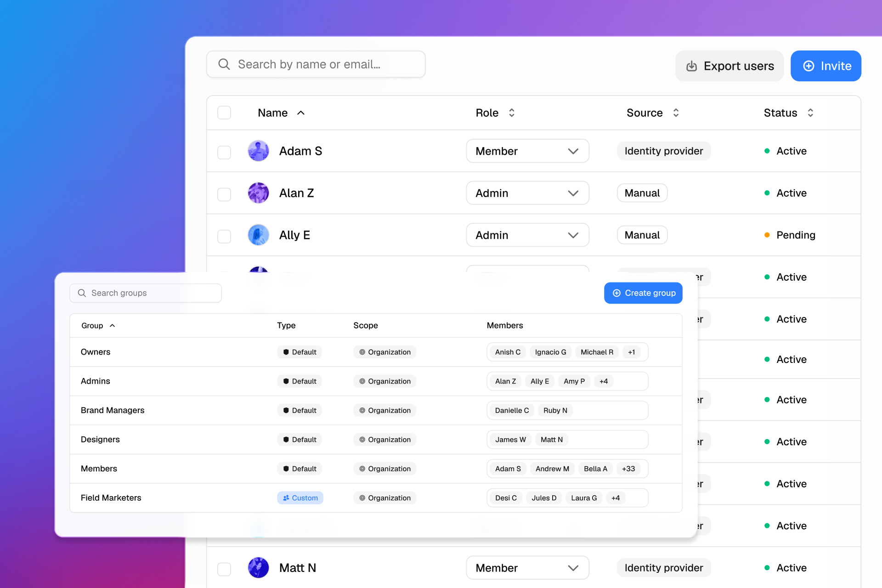Click the Pending status for Ally E
The width and height of the screenshot is (882, 588).
point(790,235)
